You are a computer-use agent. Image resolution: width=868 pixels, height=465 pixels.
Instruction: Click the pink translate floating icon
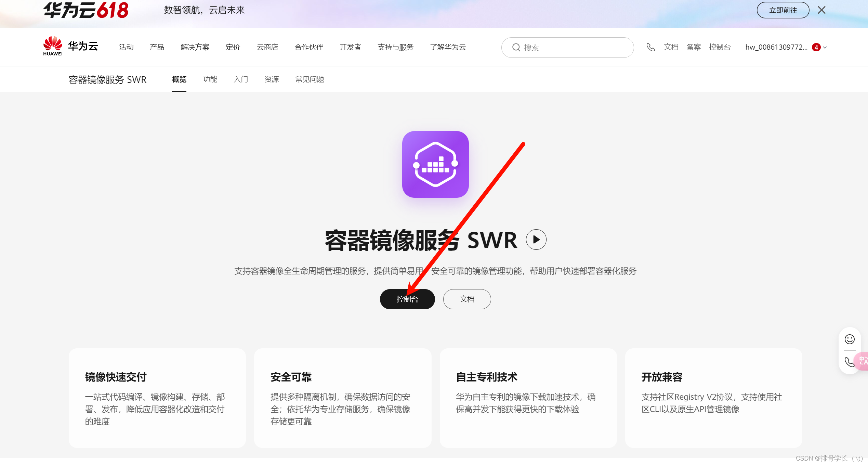point(862,361)
